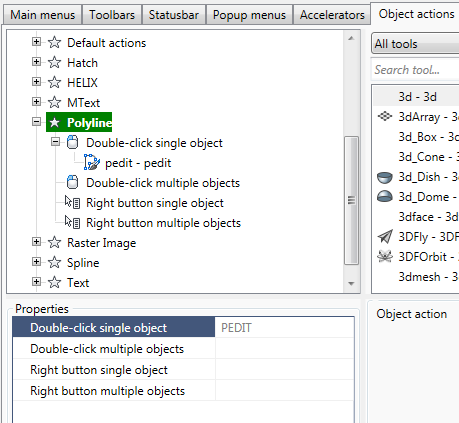Click the star icon beside HELIX
Viewport: 459px width, 423px height.
pos(54,82)
